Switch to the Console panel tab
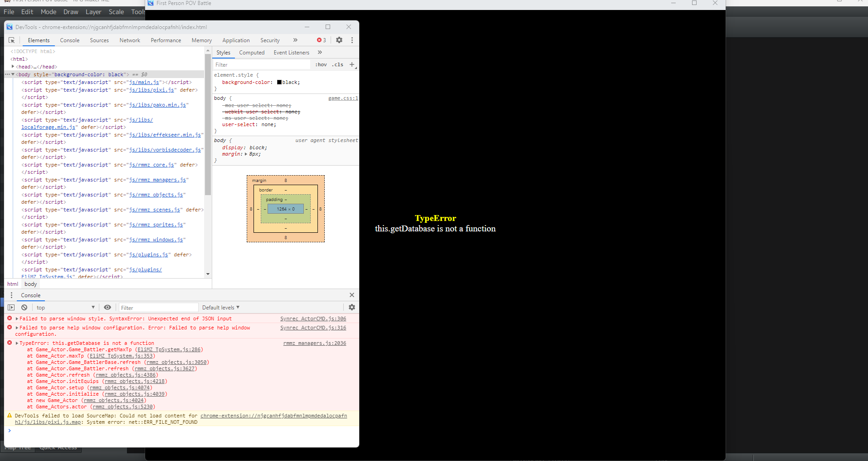The width and height of the screenshot is (868, 461). (x=70, y=40)
